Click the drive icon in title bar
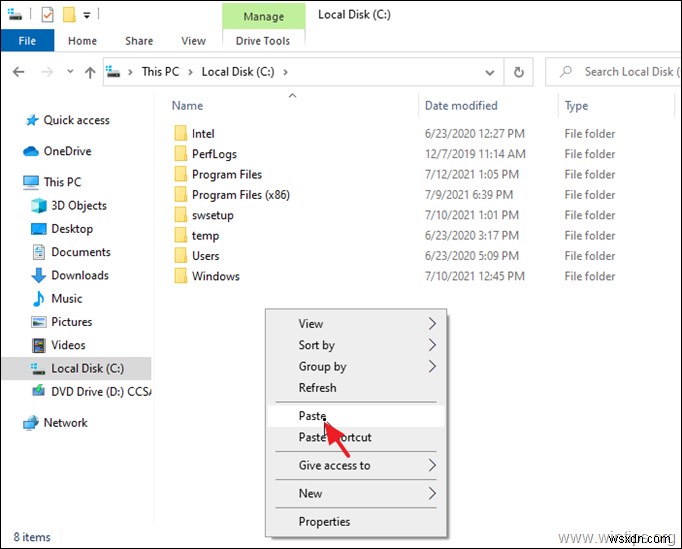Image resolution: width=682 pixels, height=549 pixels. click(15, 15)
